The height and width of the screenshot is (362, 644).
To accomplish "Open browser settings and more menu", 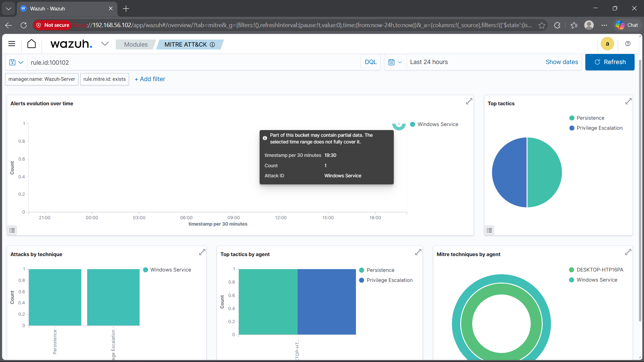I will tap(604, 25).
